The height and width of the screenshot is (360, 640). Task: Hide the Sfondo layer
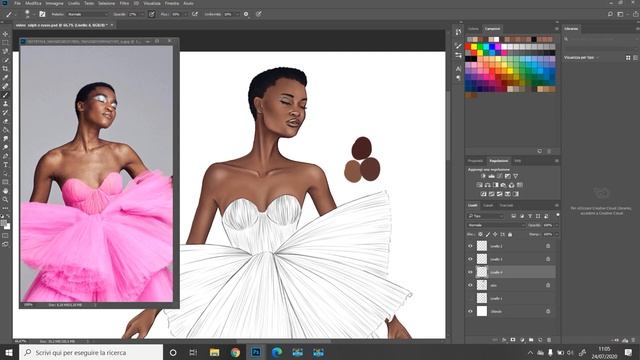click(x=470, y=311)
